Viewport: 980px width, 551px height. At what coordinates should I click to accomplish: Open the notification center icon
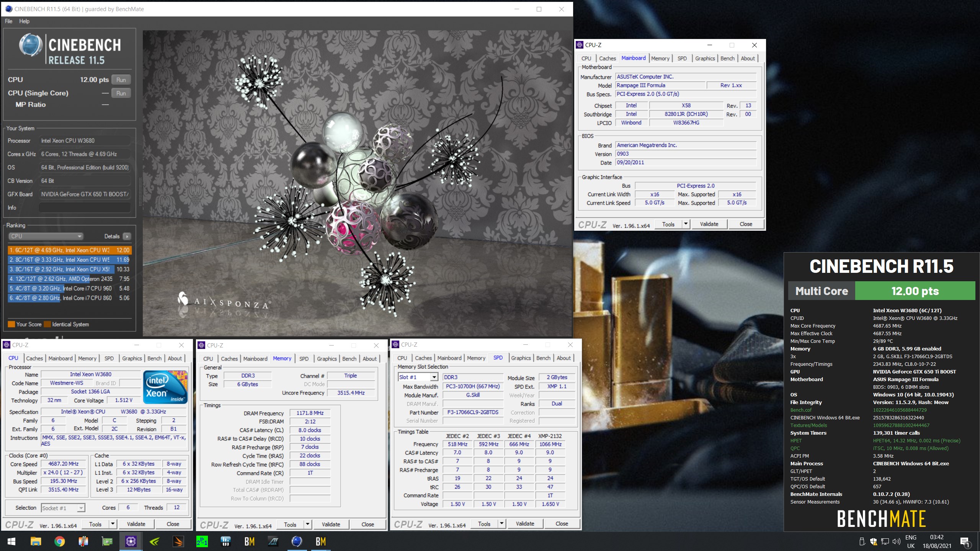965,542
